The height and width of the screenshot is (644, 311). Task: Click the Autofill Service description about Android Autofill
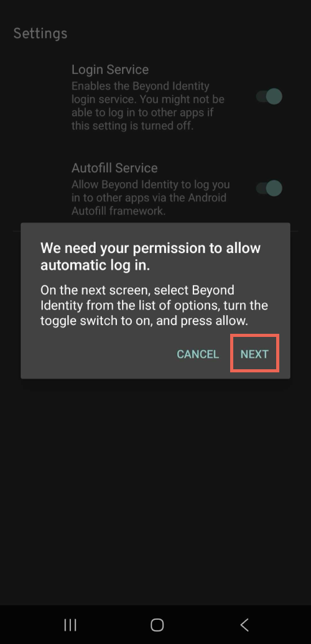(151, 198)
